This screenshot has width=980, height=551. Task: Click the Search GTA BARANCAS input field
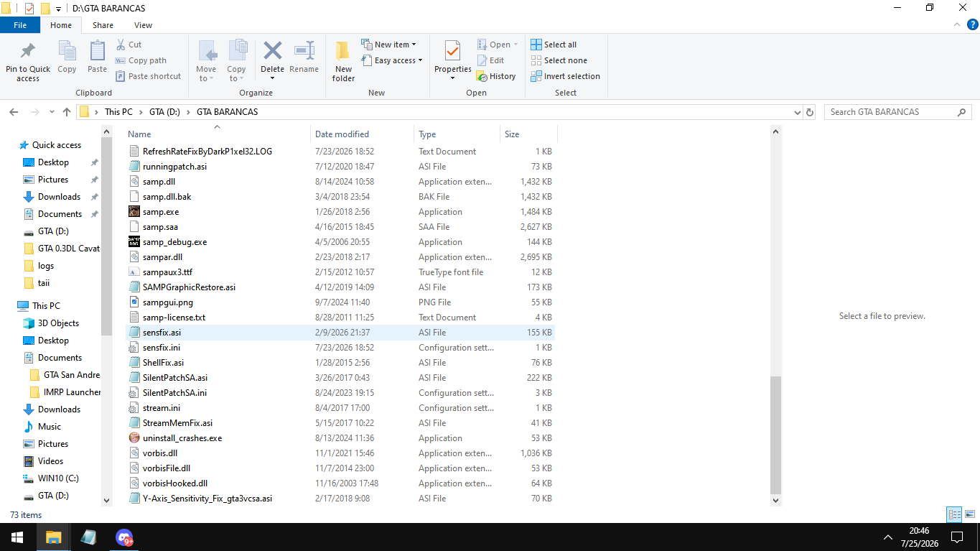891,112
